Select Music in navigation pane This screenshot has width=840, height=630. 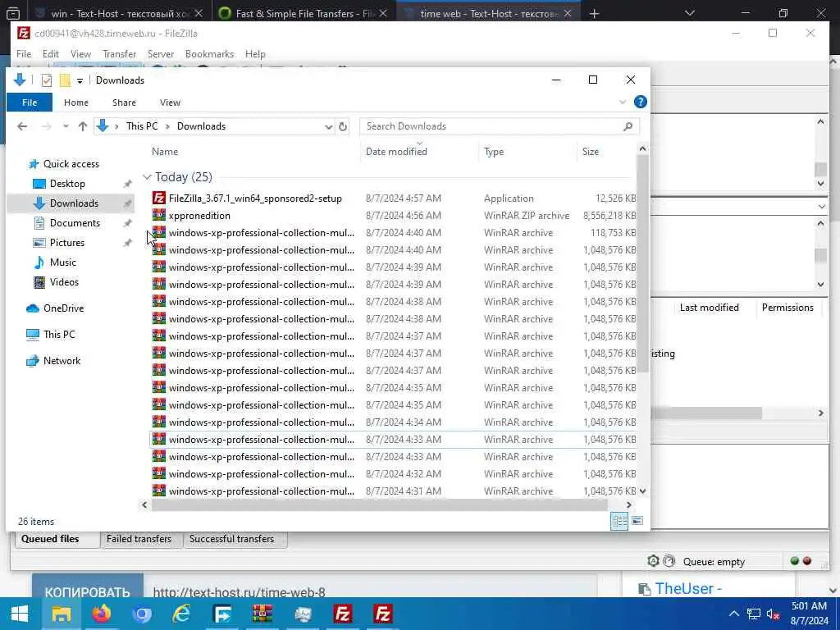pyautogui.click(x=62, y=262)
